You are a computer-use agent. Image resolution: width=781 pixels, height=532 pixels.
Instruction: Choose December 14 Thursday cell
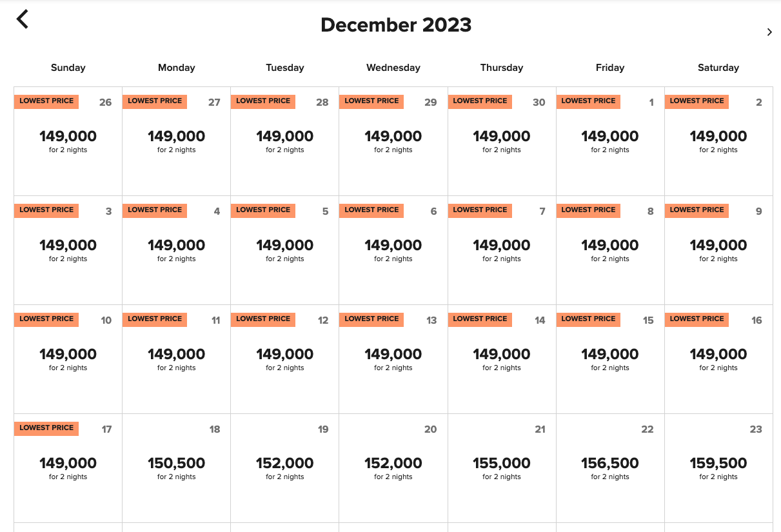(502, 359)
